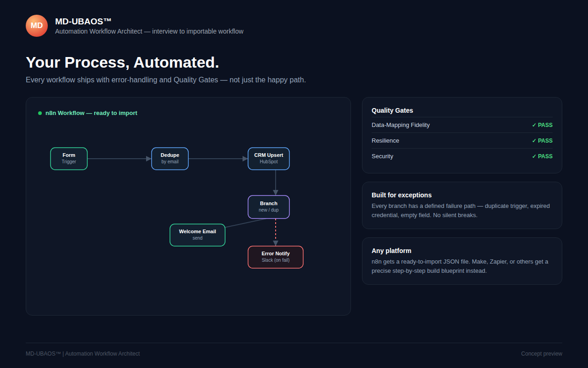588x368 pixels.
Task: Click the 'Automation Workflow Architect' subtitle
Action: pos(149,31)
